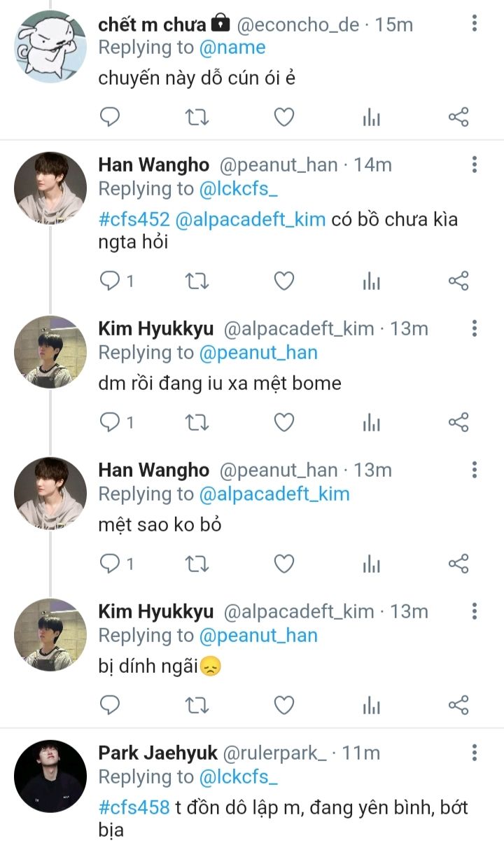Image resolution: width=504 pixels, height=850 pixels.
Task: Share Han Wangho's #cfs452 tweet
Action: [458, 281]
